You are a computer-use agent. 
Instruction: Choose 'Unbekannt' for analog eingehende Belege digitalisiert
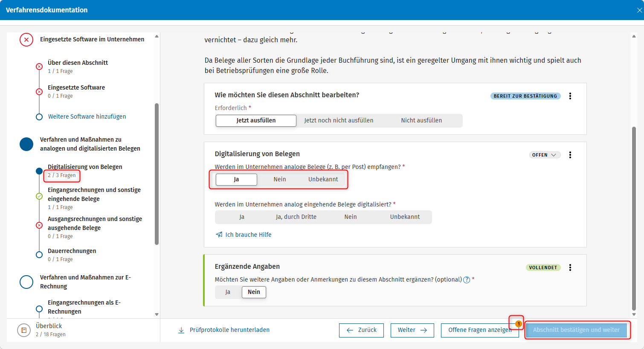click(x=405, y=217)
